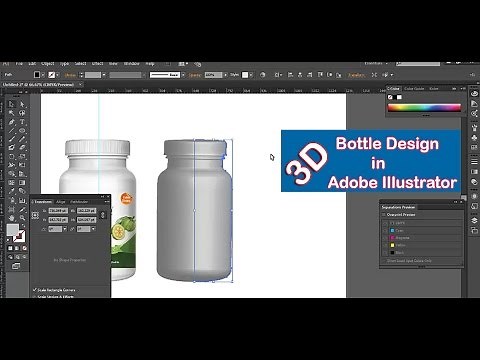Open the Object menu

tap(48, 64)
